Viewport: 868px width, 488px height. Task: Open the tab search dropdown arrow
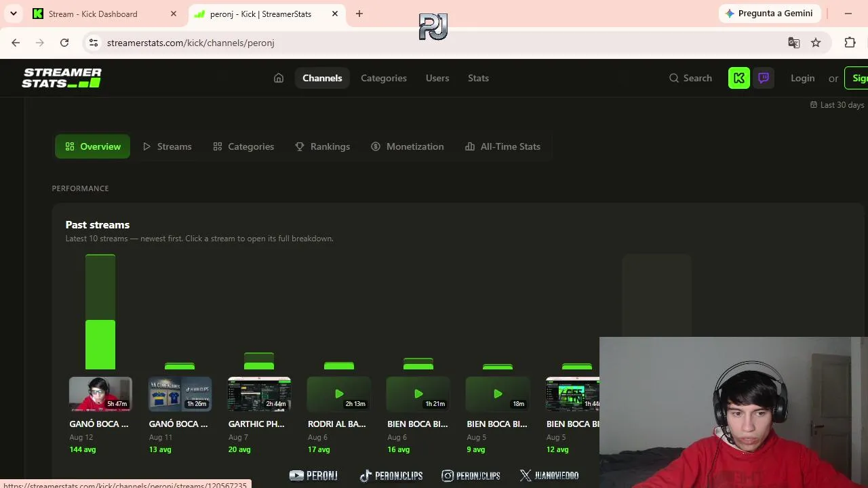(13, 14)
